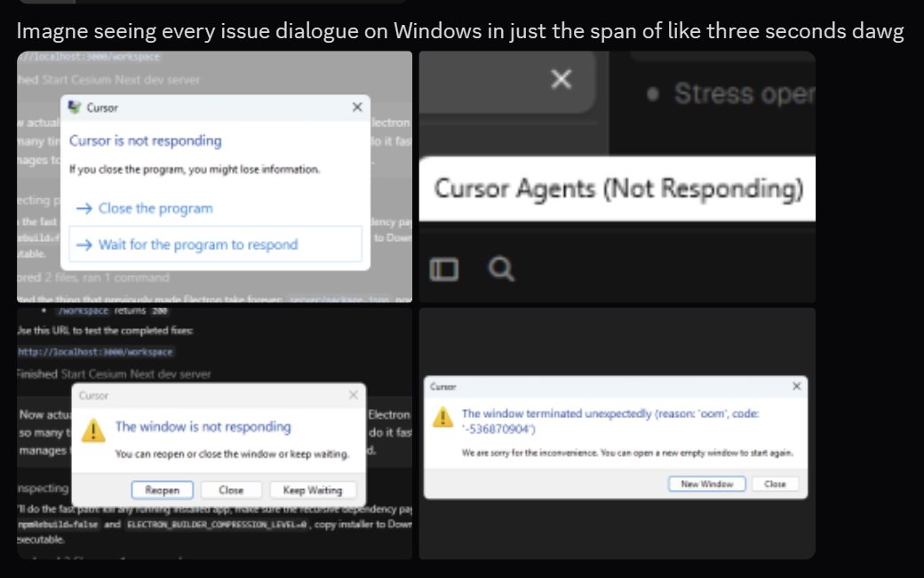Viewport: 924px width, 578px height.
Task: Click Close in 'terminated unexpectedly' dialog
Action: pos(775,484)
